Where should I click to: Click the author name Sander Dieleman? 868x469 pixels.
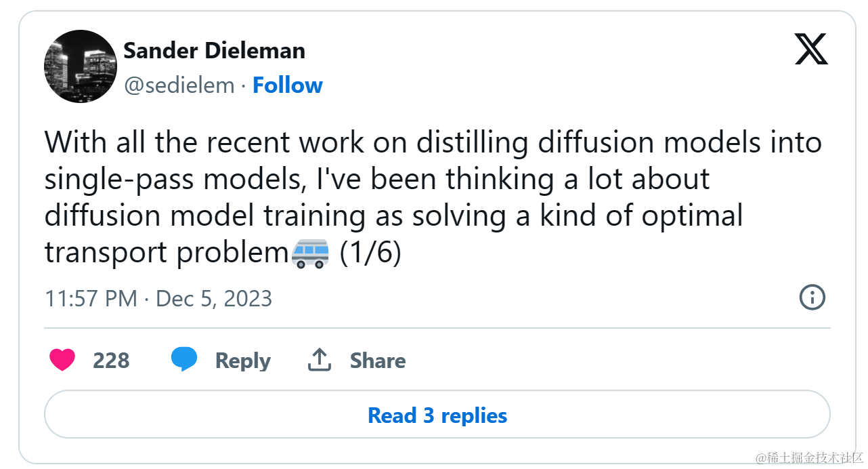(214, 50)
